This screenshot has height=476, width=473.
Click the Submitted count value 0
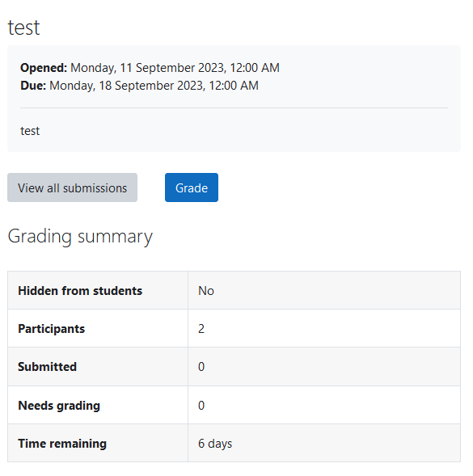pos(201,367)
